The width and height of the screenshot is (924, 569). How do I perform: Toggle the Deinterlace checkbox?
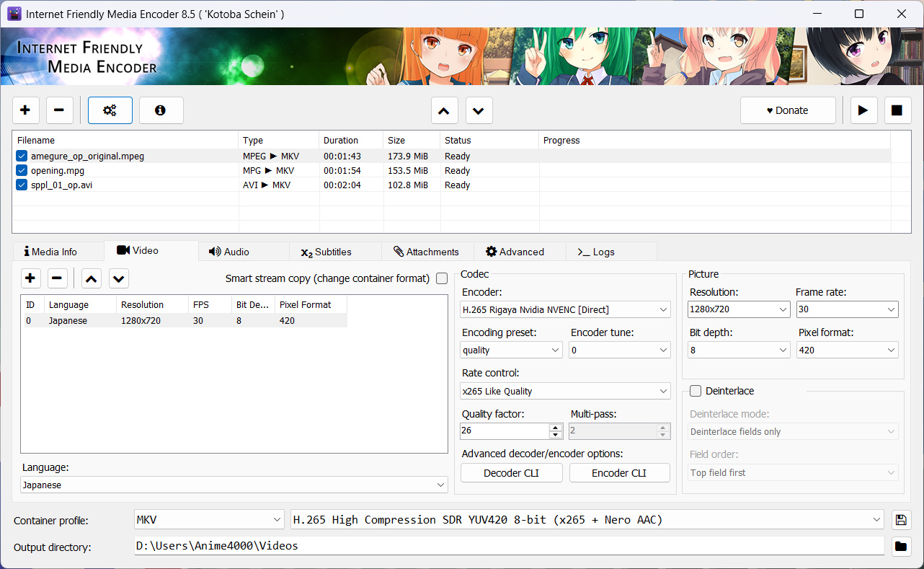tap(696, 391)
